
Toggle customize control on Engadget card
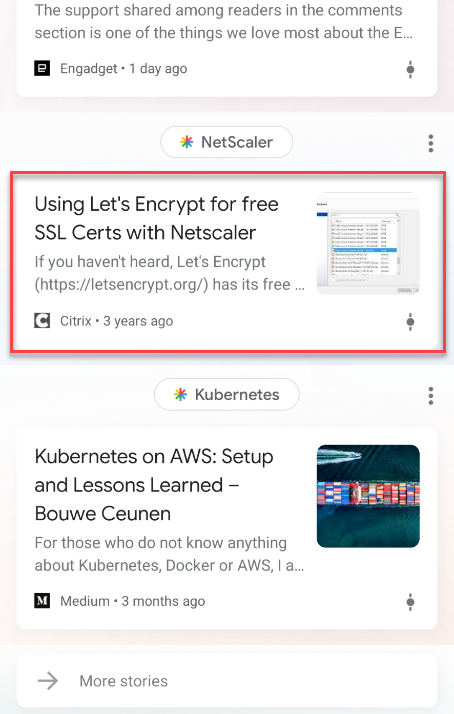coord(410,69)
